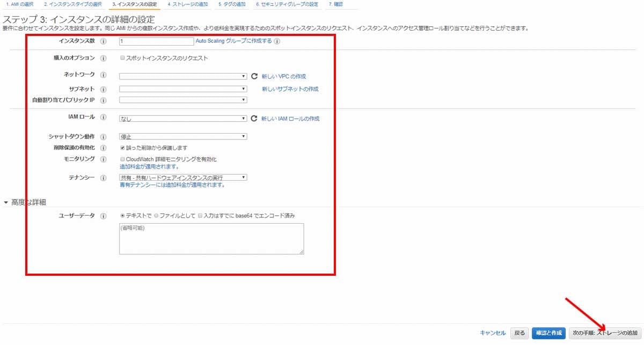Select ファイルとして radio button
Screen dimensions: 644x345
coord(156,216)
